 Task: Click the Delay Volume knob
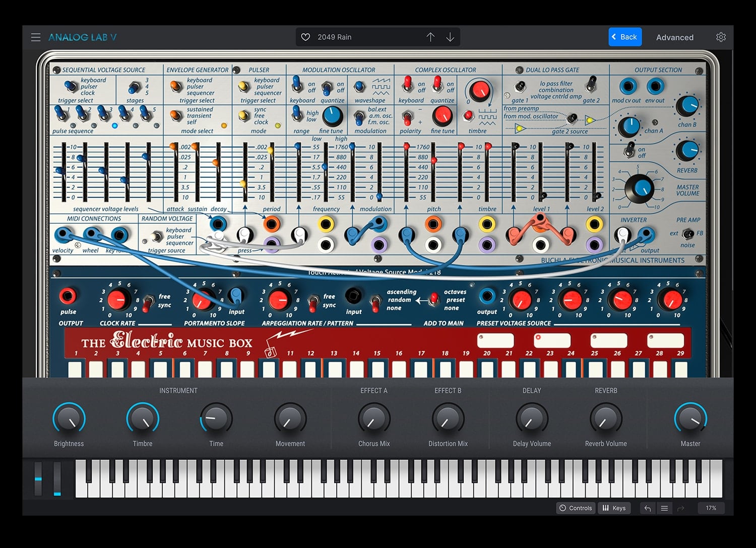pos(532,419)
